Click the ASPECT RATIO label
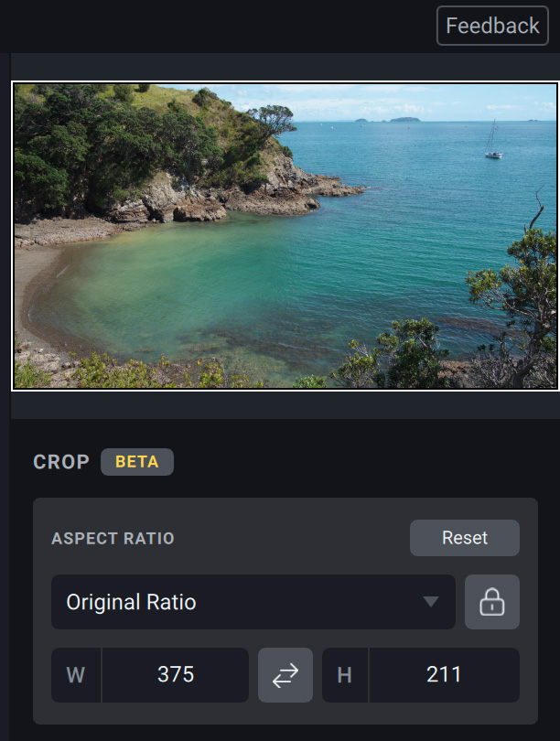This screenshot has width=560, height=741. (x=113, y=538)
